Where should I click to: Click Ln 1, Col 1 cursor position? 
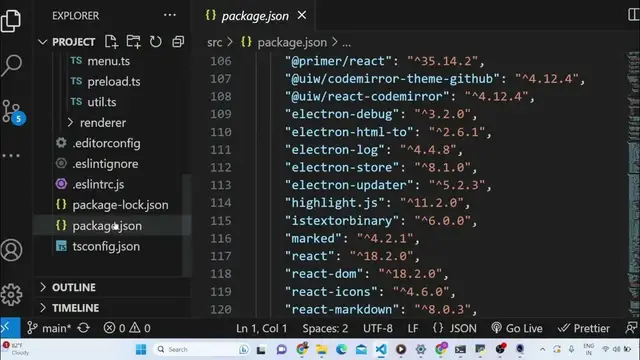point(261,328)
